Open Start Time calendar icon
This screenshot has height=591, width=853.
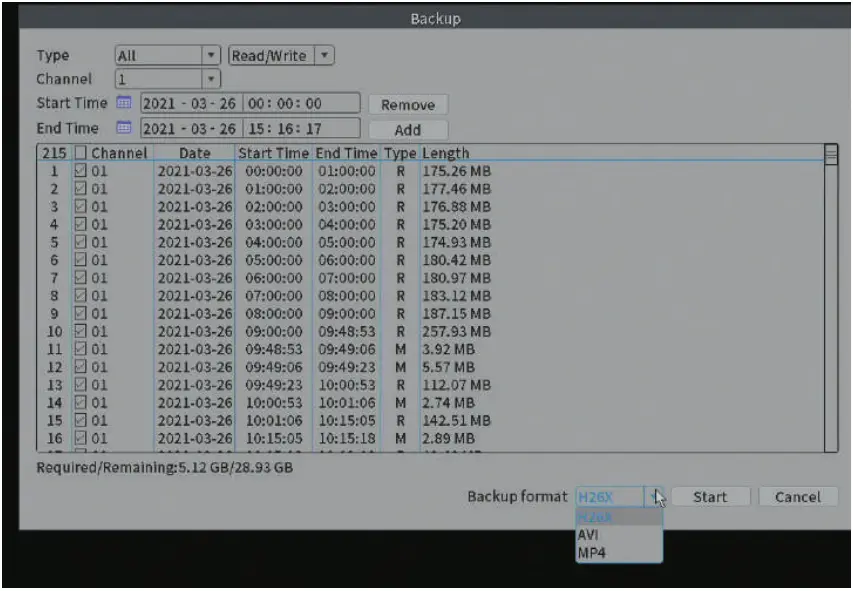point(124,102)
